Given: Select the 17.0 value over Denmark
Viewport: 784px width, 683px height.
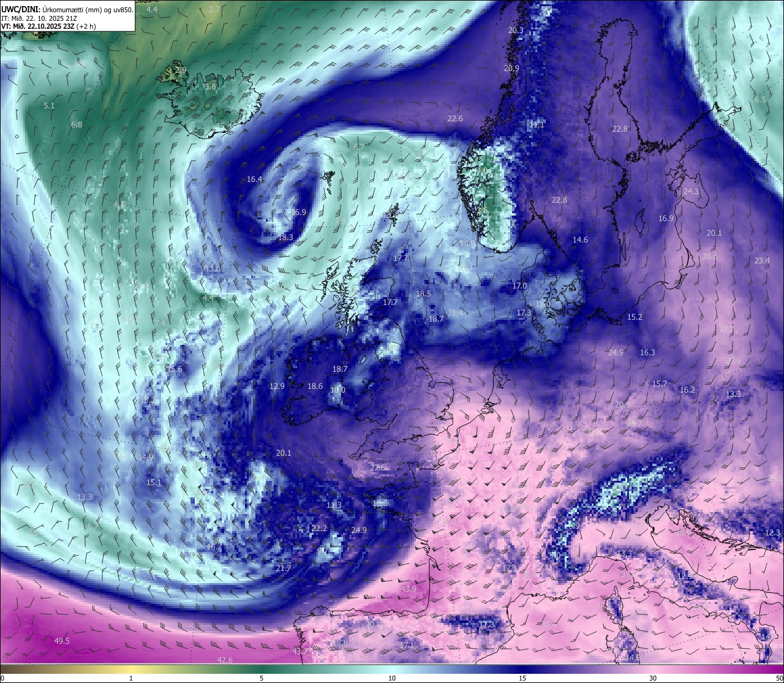Looking at the screenshot, I should pyautogui.click(x=519, y=286).
